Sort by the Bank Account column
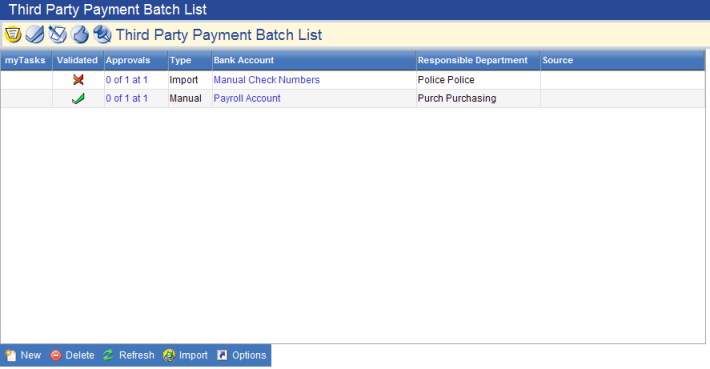Screen dimensions: 710x369 (244, 60)
